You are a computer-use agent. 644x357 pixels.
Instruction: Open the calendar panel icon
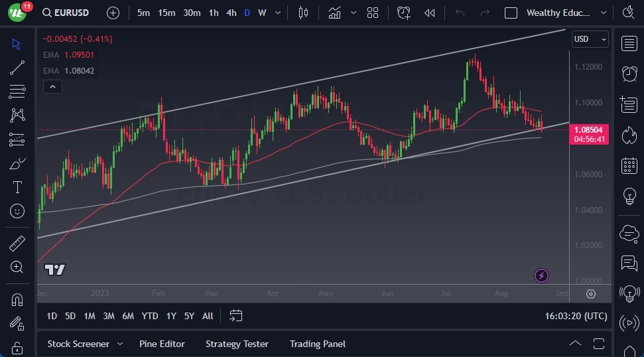pyautogui.click(x=629, y=166)
